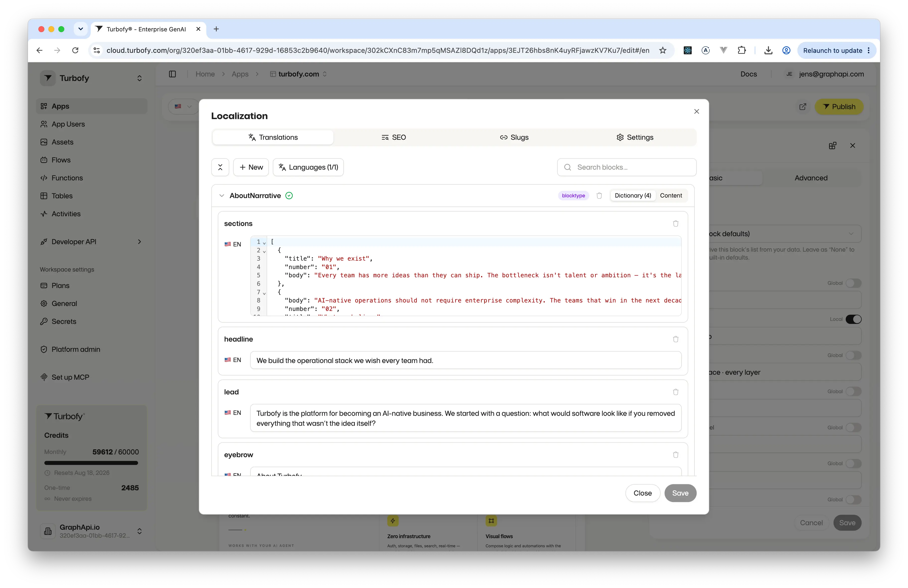Open Secrets workspace setting
Viewport: 908px width, 588px height.
coord(91,321)
